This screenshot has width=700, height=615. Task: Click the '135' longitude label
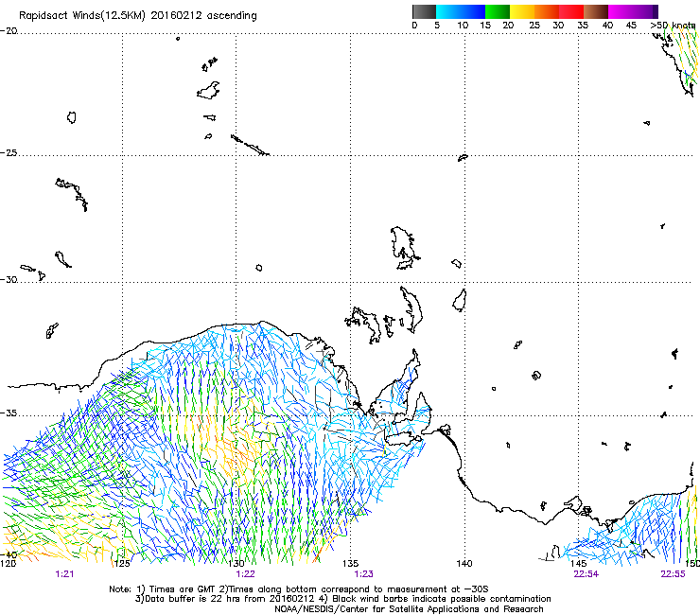pyautogui.click(x=350, y=564)
